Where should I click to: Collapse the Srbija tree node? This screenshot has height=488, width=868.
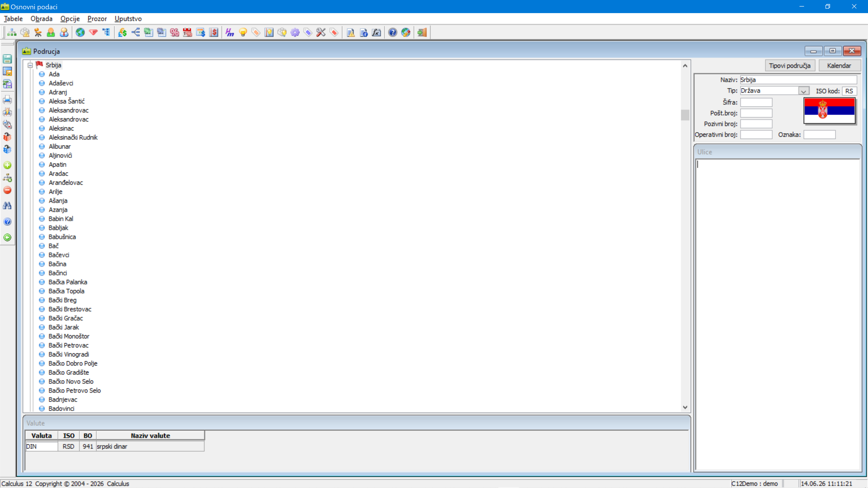tap(30, 65)
